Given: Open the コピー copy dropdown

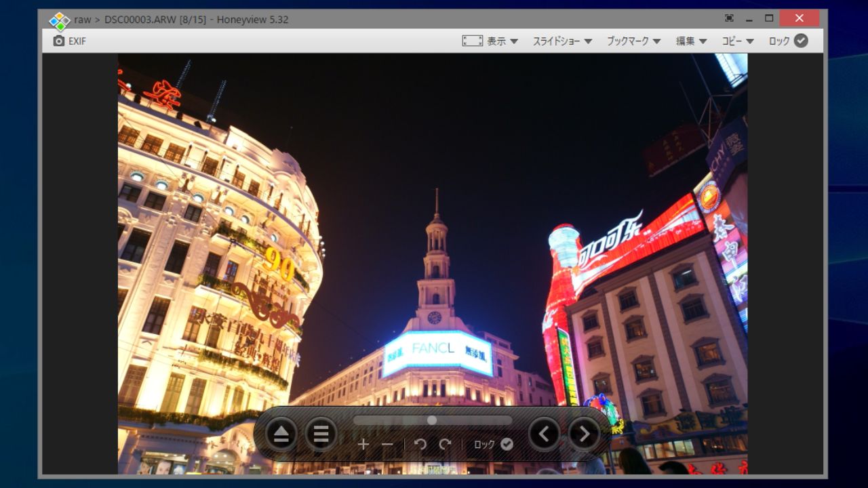Looking at the screenshot, I should click(x=738, y=41).
